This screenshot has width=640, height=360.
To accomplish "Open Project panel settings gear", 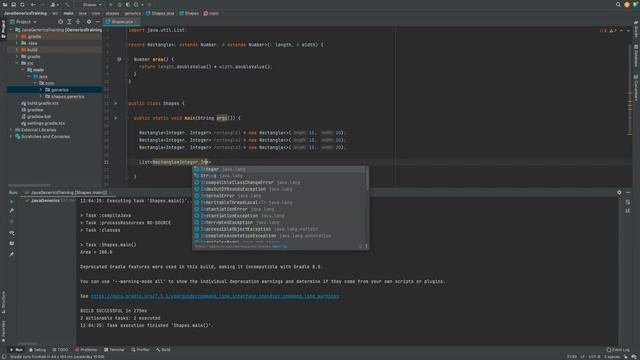I will (x=89, y=22).
